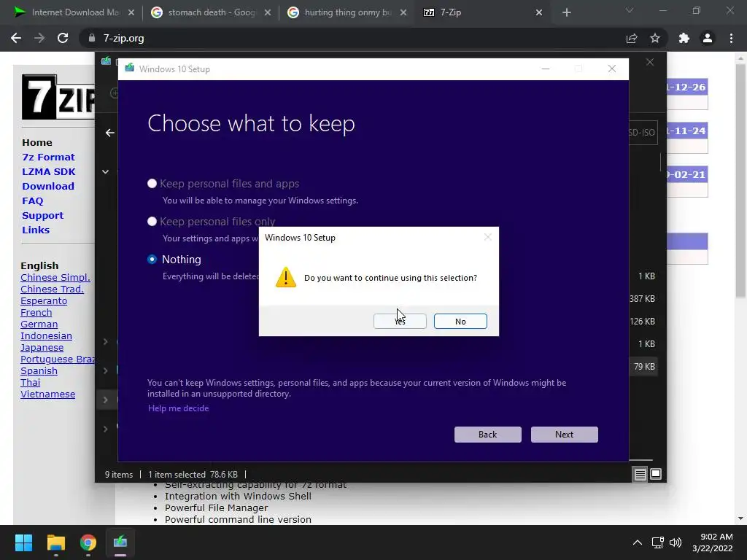Open the volume icon in system tray
The width and height of the screenshot is (747, 560).
[x=676, y=542]
